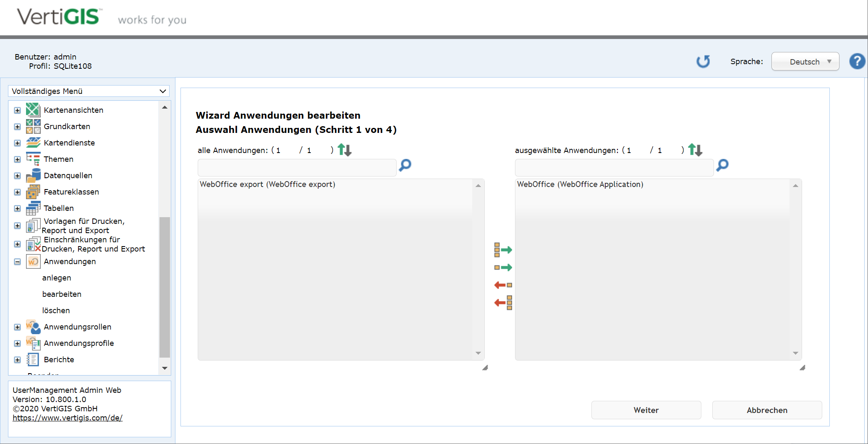Move all applications to selected list

coord(503,250)
